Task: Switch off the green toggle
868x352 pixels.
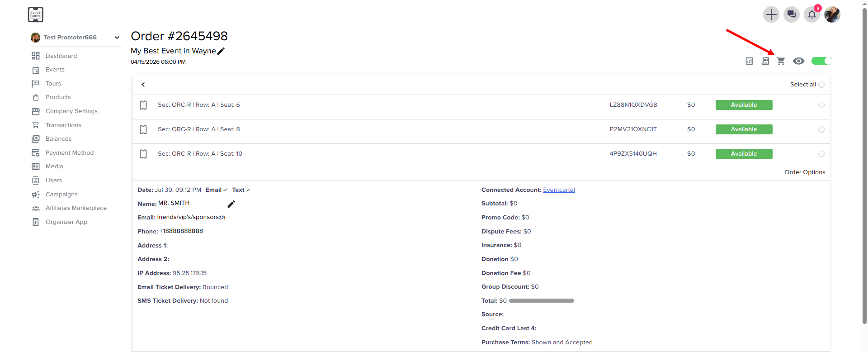Action: click(x=822, y=61)
